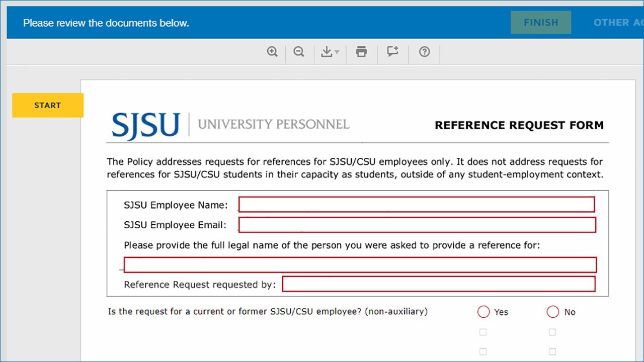644x362 pixels.
Task: Select the Yes radio button
Action: pos(484,312)
